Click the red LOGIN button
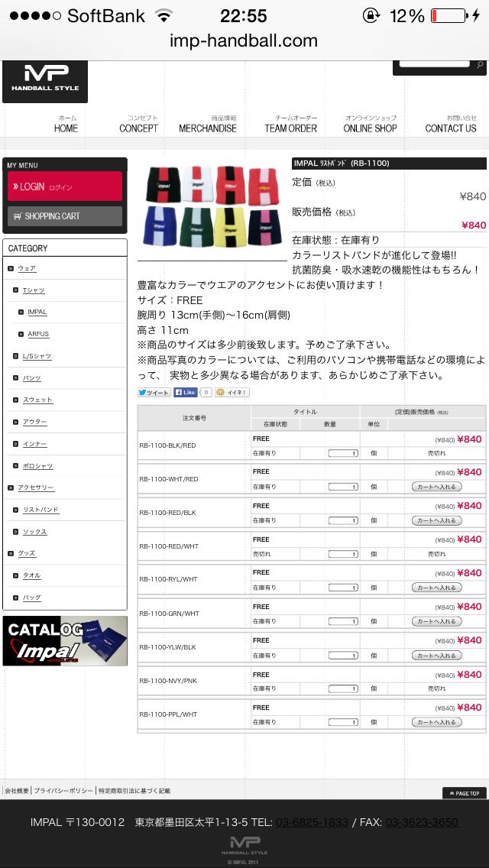The height and width of the screenshot is (868, 489). [x=65, y=186]
